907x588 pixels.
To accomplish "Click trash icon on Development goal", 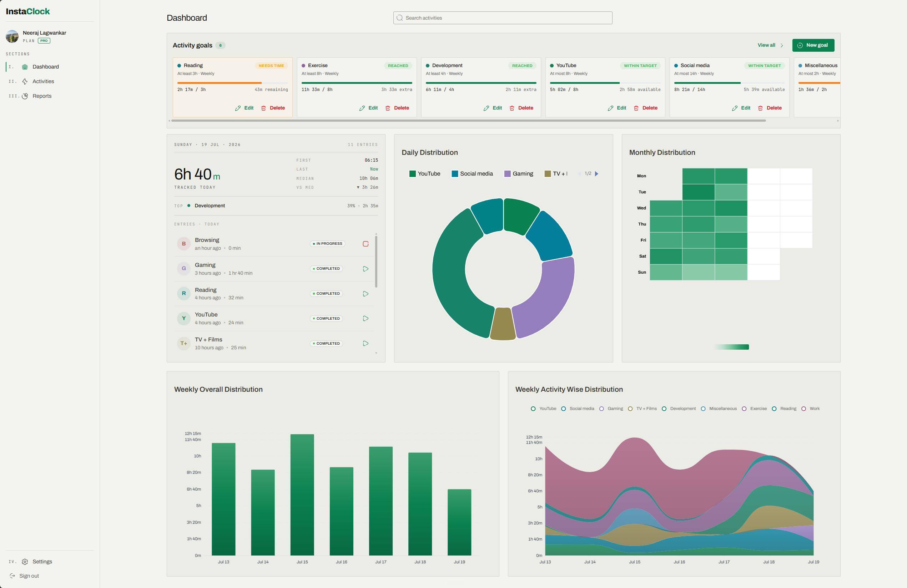I will tap(512, 108).
